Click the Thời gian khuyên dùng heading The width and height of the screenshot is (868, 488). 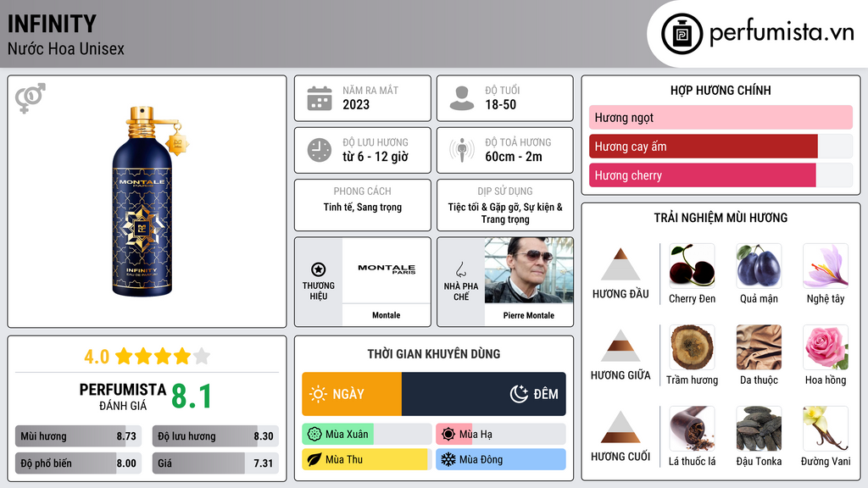click(x=434, y=354)
